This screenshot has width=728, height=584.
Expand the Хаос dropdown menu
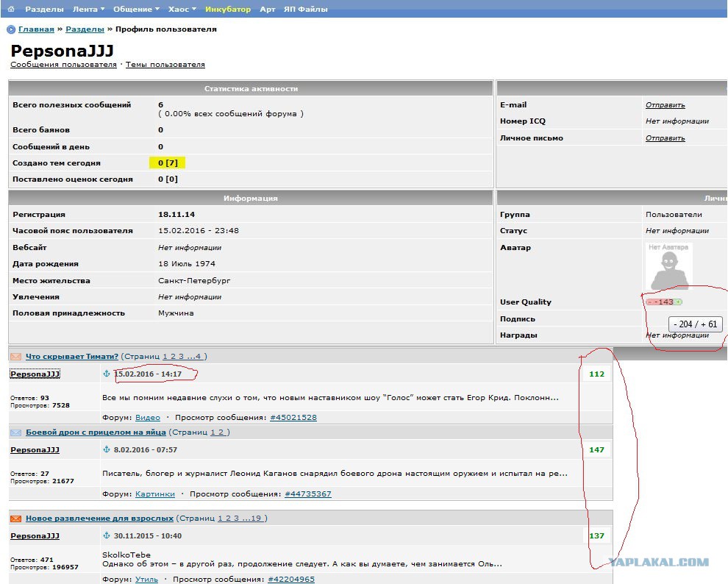pos(182,10)
